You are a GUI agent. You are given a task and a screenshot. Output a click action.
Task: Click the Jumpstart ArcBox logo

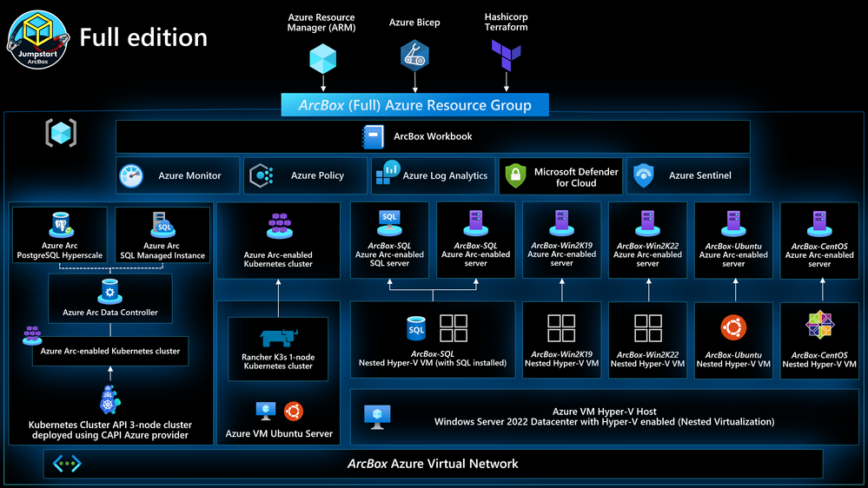(38, 40)
